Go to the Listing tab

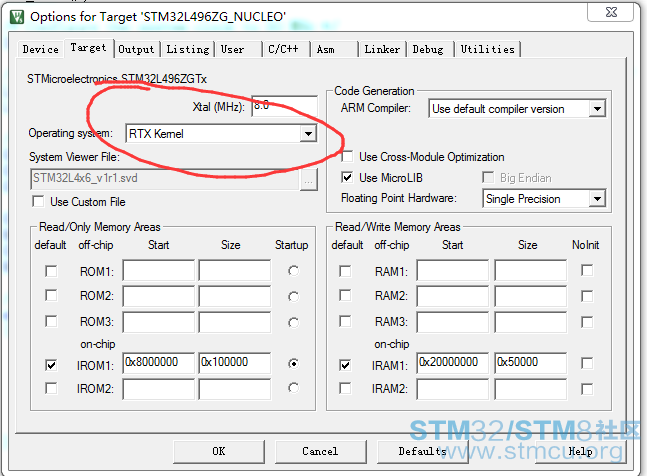point(188,49)
